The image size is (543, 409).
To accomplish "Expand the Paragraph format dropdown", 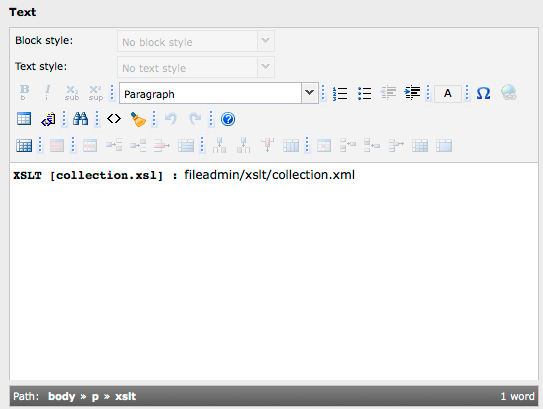I will 310,93.
